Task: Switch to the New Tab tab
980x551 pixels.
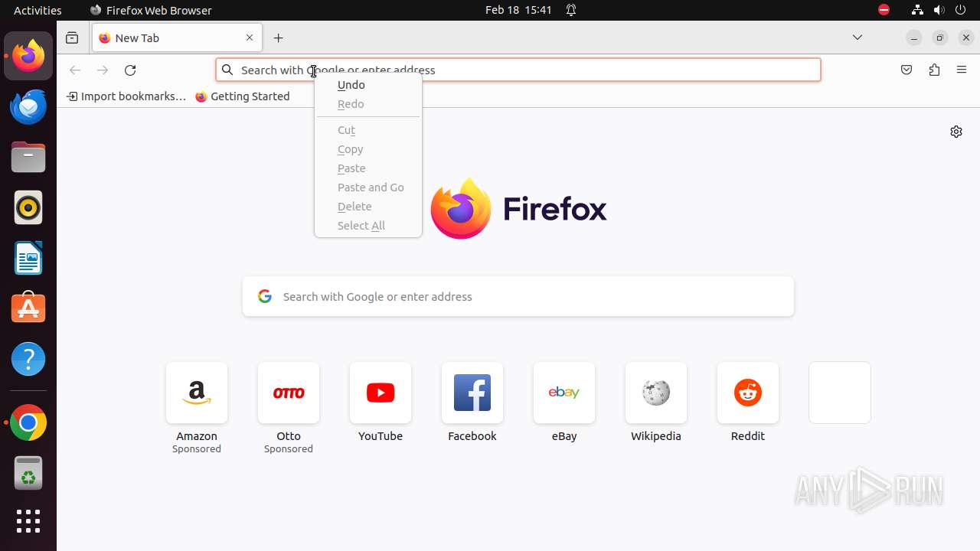Action: [177, 37]
